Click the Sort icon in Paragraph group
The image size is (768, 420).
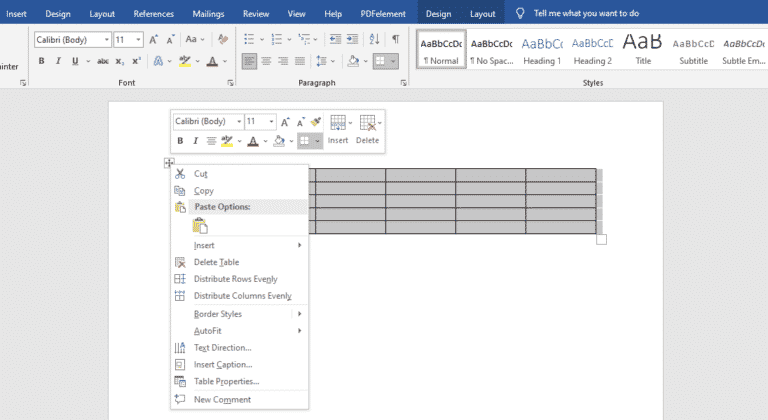click(x=374, y=39)
